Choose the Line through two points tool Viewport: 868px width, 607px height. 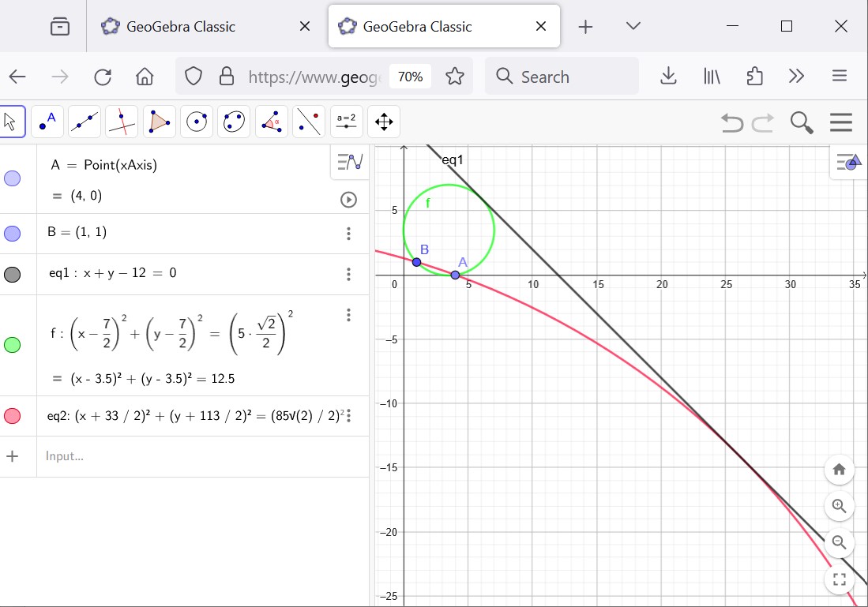coord(85,122)
